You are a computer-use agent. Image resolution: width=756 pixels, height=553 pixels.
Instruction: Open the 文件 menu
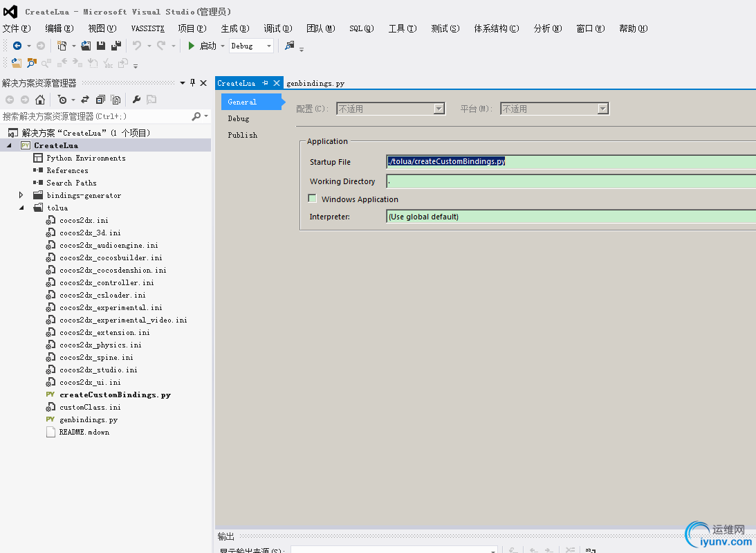click(x=17, y=28)
